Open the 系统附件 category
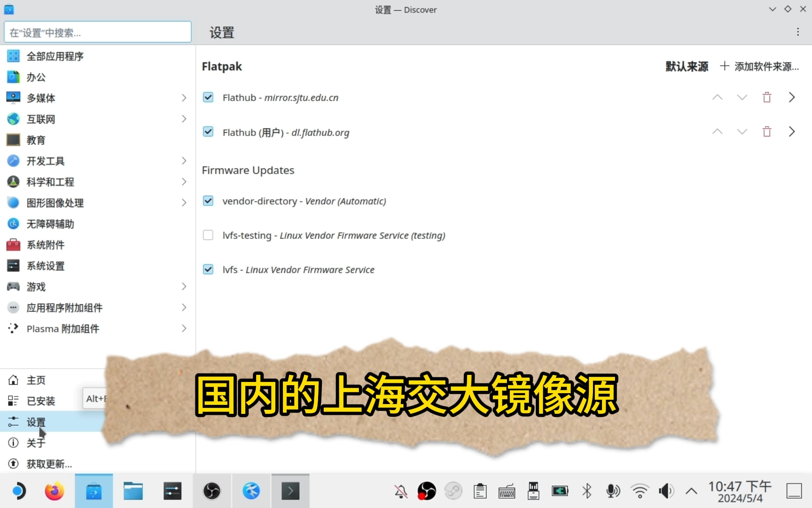 pyautogui.click(x=97, y=245)
